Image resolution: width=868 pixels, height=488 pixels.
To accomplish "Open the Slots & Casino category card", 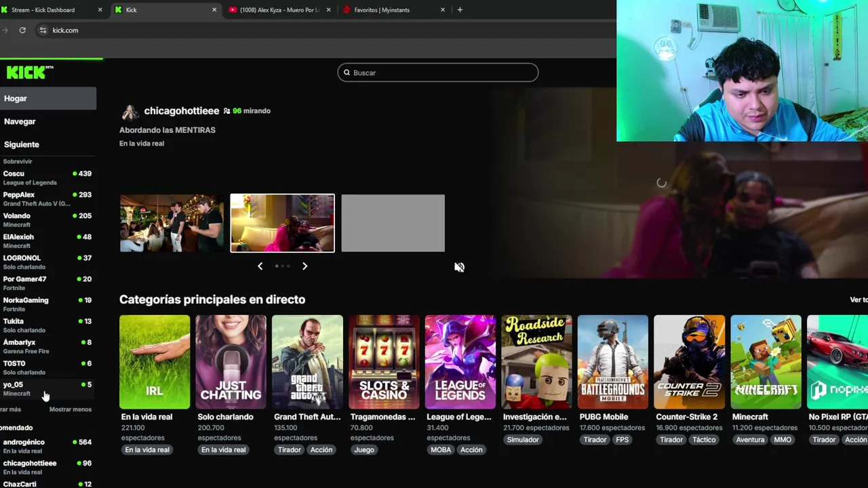I will (x=384, y=362).
